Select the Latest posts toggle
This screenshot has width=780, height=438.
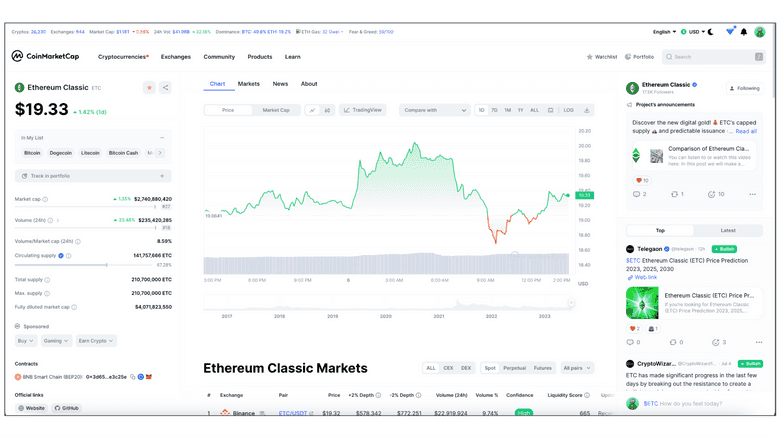(x=728, y=230)
